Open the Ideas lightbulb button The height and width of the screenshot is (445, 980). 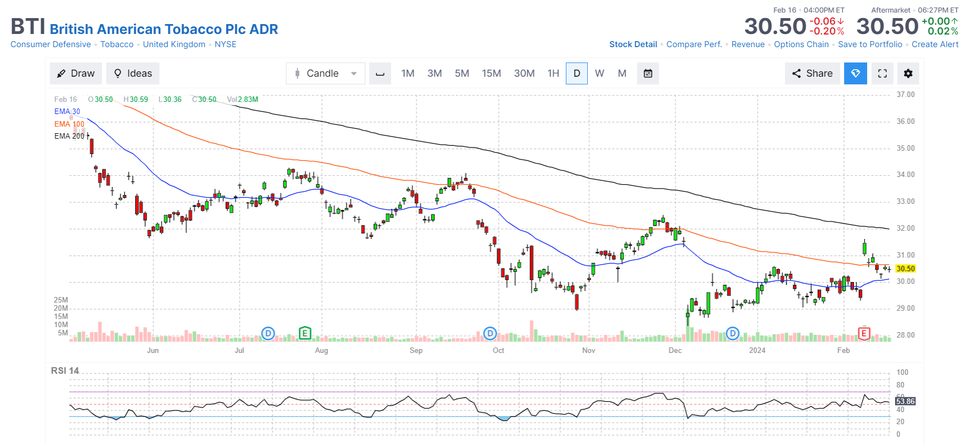point(133,73)
